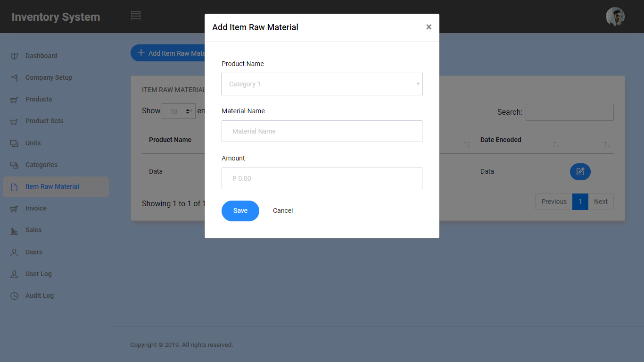Viewport: 644px width, 362px height.
Task: Click the plus icon on Add Item button
Action: 140,52
